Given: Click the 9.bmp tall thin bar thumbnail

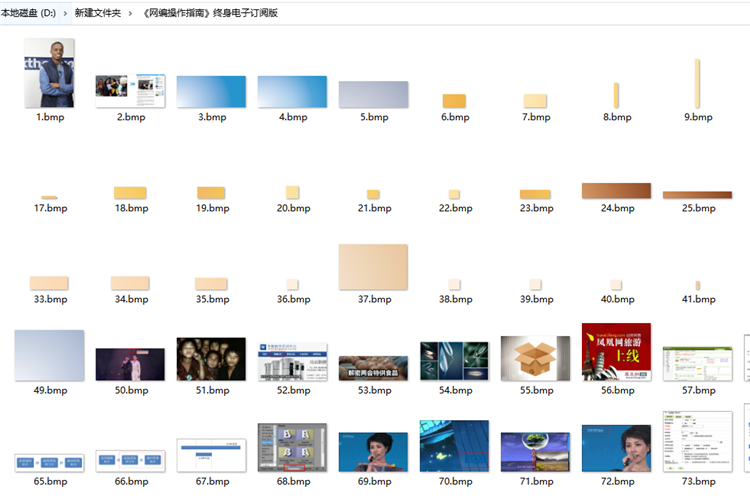Looking at the screenshot, I should pos(697,83).
